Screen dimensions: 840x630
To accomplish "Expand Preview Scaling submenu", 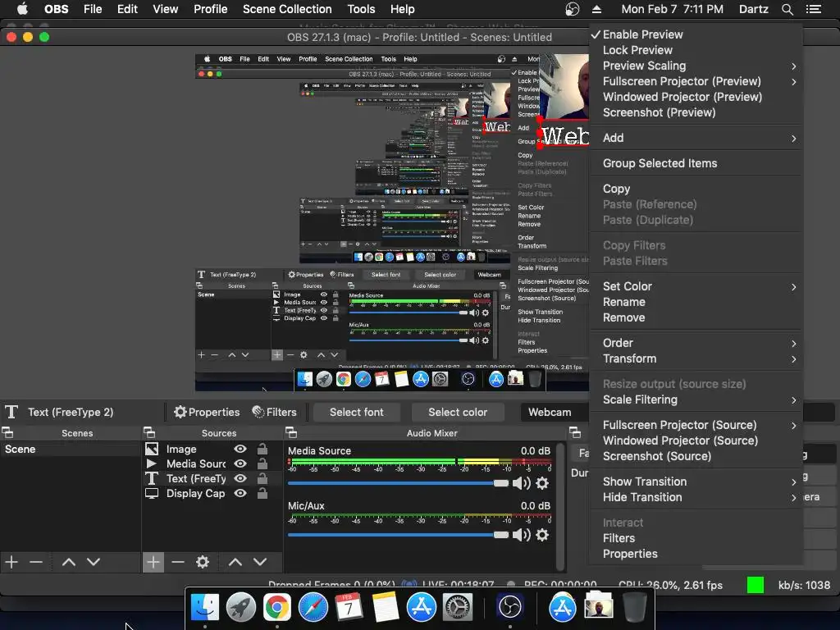I will point(696,66).
